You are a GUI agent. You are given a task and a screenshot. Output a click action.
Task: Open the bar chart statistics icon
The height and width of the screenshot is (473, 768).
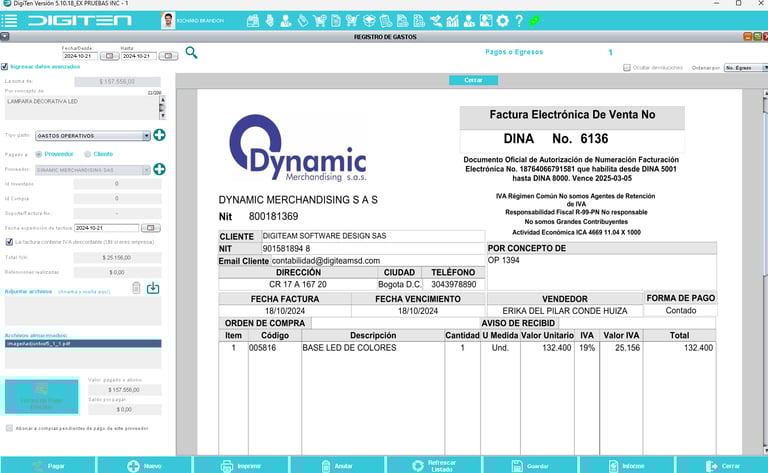[x=453, y=21]
